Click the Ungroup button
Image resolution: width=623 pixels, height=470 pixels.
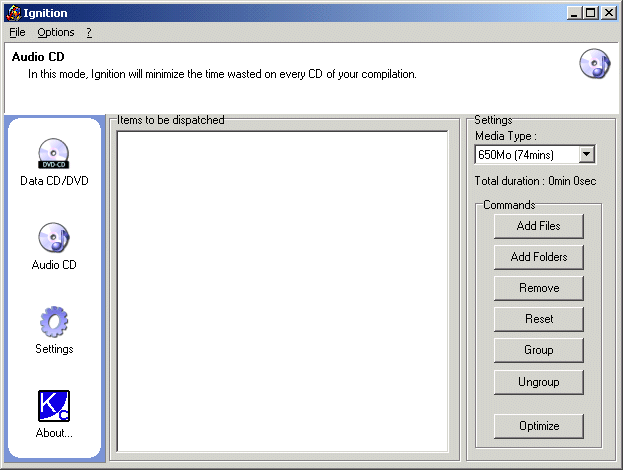(538, 382)
